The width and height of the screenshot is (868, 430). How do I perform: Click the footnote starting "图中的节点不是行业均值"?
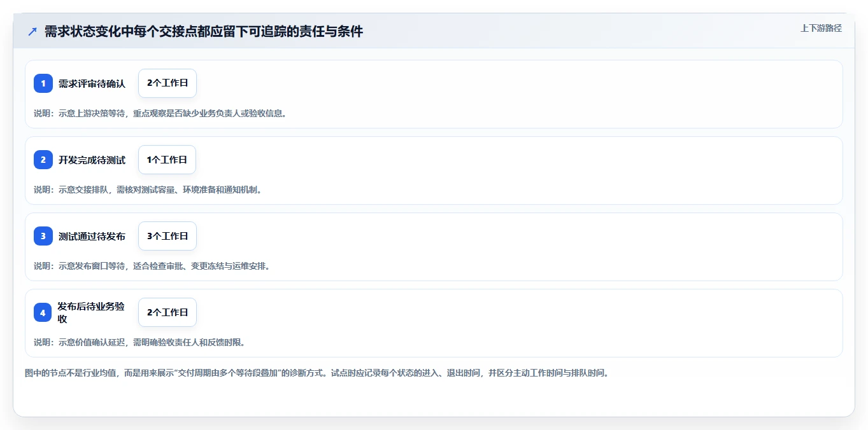click(317, 373)
